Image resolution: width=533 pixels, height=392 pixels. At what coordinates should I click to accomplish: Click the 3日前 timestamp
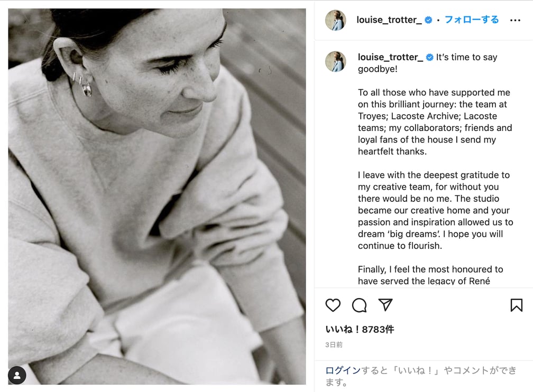pos(334,345)
